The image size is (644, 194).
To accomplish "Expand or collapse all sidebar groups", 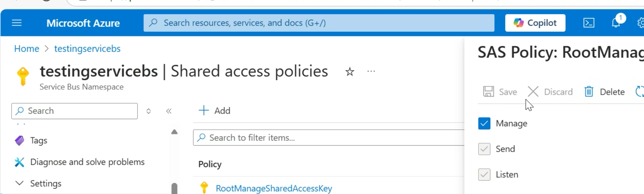I will point(149,111).
